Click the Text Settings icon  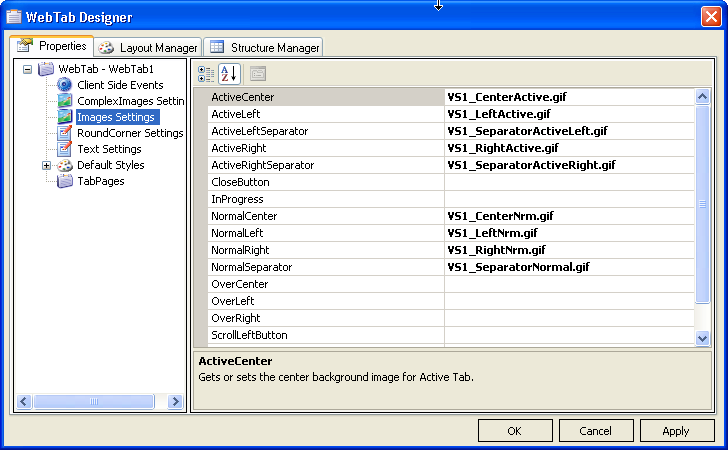(x=65, y=150)
